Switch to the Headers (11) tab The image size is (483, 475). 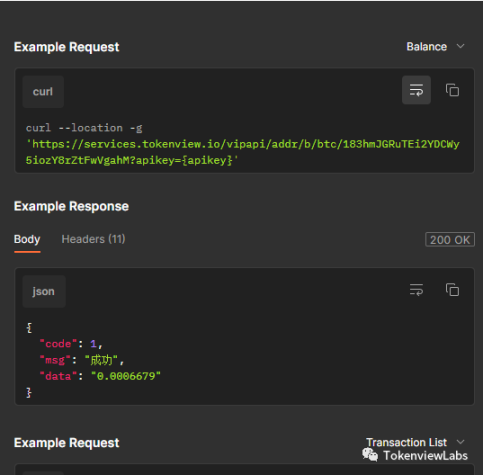(x=93, y=239)
